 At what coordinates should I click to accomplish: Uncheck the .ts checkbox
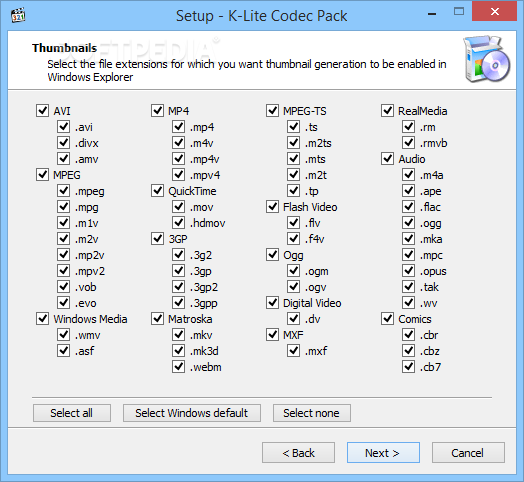click(x=293, y=126)
